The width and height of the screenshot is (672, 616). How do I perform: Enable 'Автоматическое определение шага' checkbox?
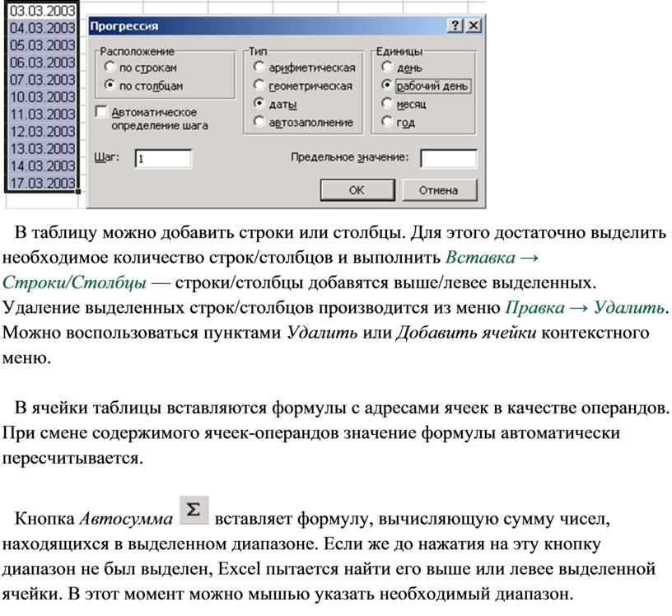coord(101,111)
